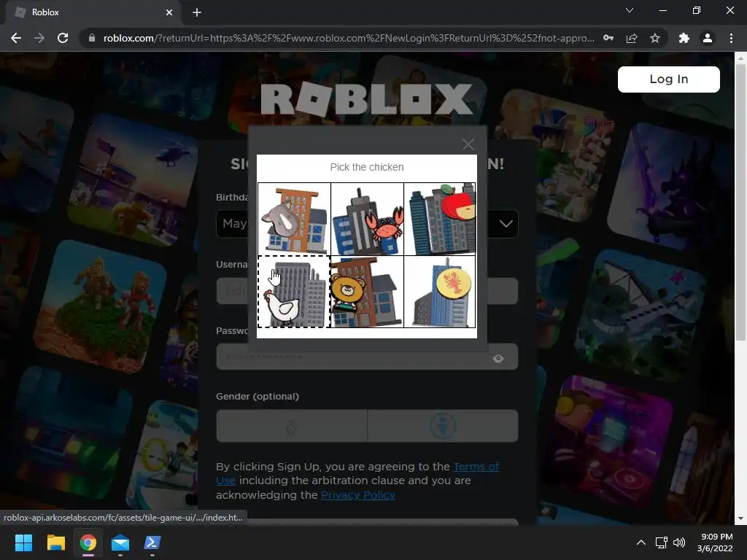Open the tab search chevron
This screenshot has width=747, height=560.
[x=630, y=10]
